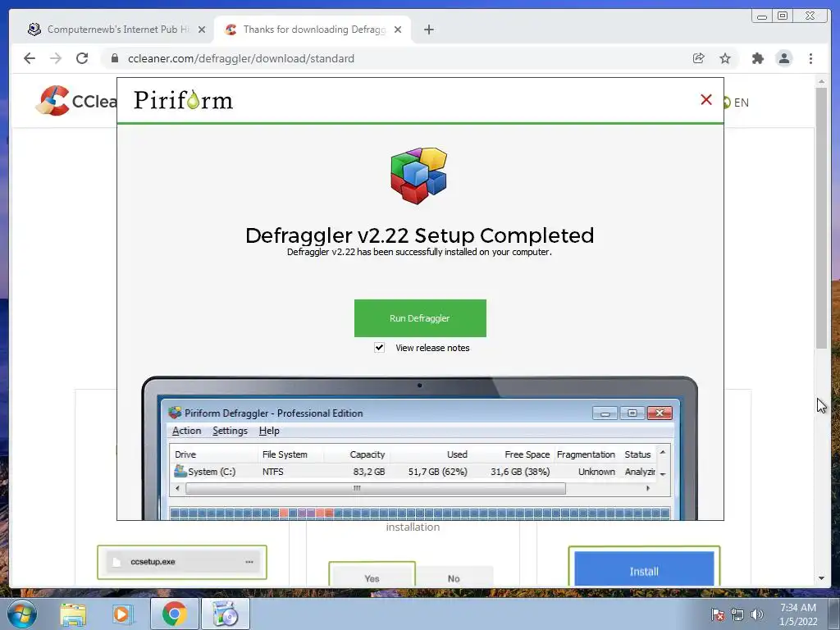Open a new browser tab
The height and width of the screenshot is (630, 840).
tap(428, 30)
